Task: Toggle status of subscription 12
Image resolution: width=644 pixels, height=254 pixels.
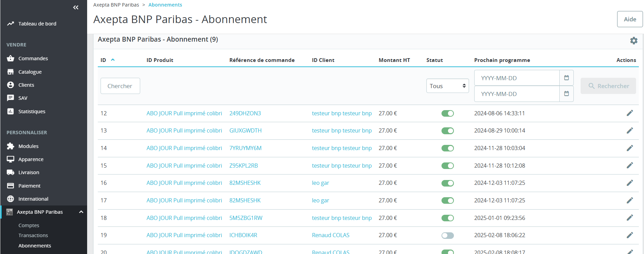Action: 448,113
